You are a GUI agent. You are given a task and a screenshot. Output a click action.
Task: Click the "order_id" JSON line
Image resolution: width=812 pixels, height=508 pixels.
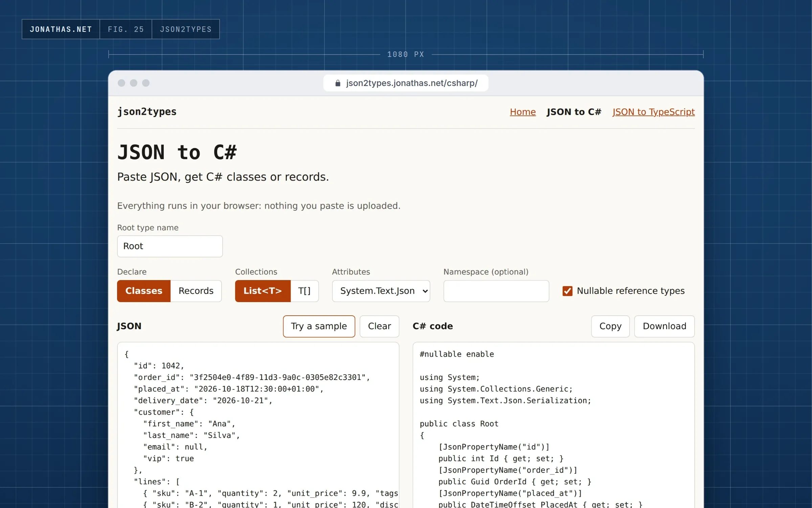tap(252, 377)
